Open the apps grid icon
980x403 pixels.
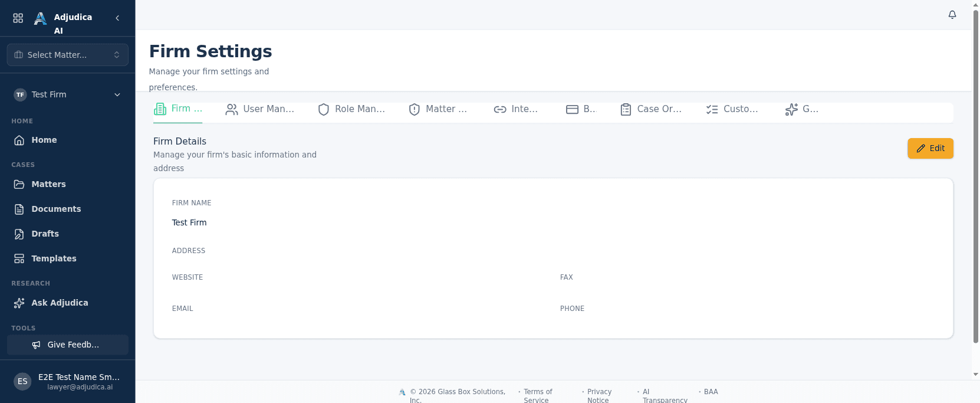click(18, 18)
